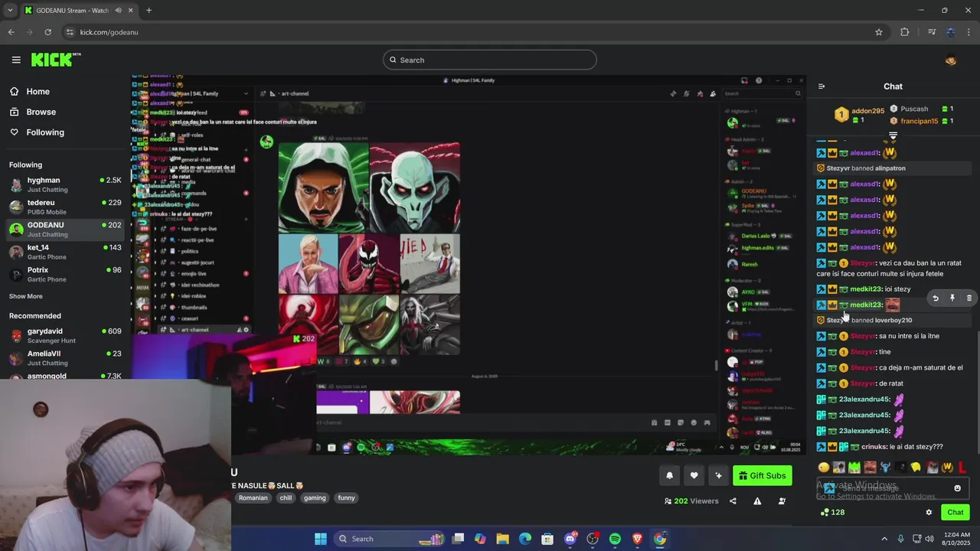This screenshot has width=980, height=551.
Task: Insert the red L quick emote
Action: coord(962,468)
